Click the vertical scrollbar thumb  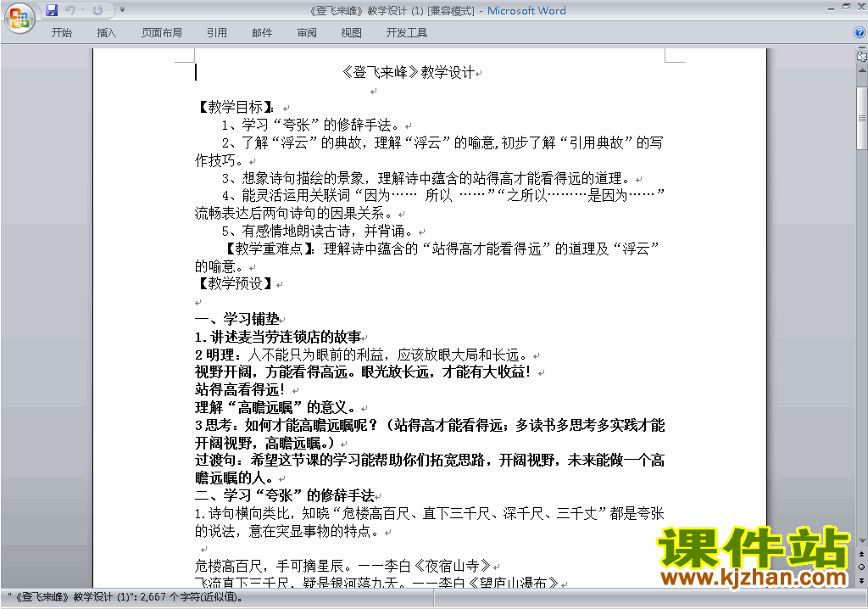coord(861,118)
